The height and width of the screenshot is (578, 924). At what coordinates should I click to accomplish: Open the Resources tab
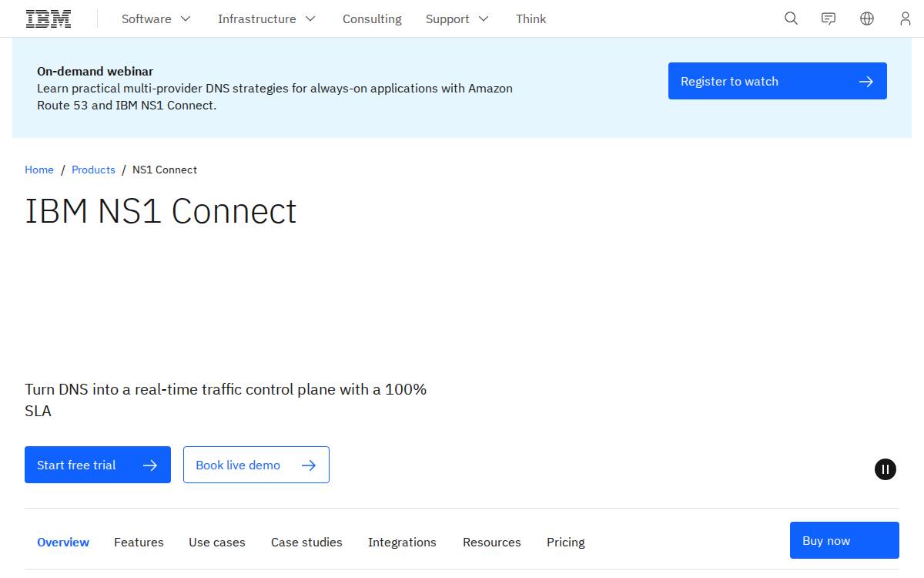(492, 542)
